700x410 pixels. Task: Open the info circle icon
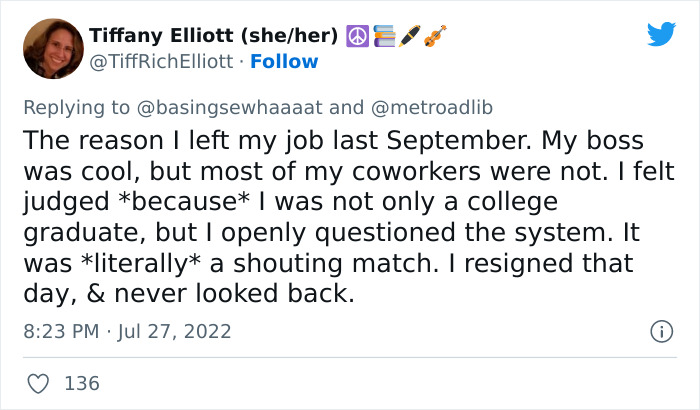(660, 330)
